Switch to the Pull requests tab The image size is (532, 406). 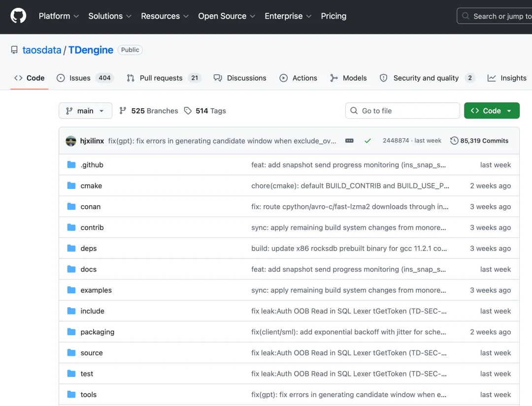click(164, 78)
